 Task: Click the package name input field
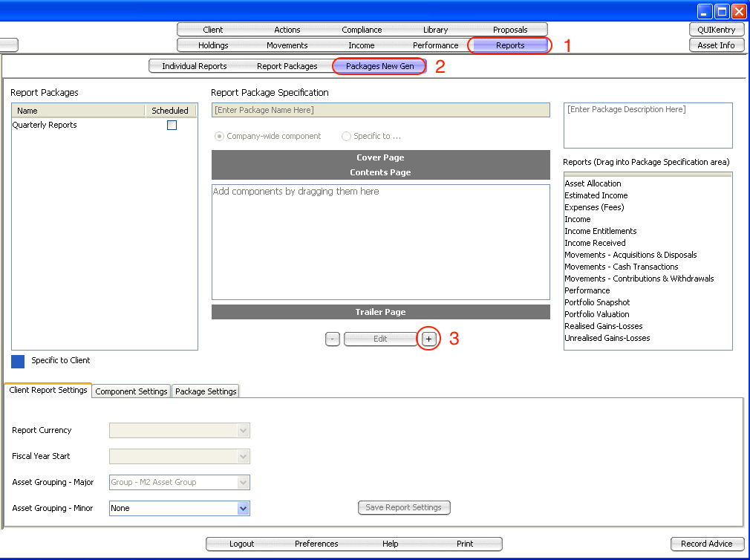[380, 110]
